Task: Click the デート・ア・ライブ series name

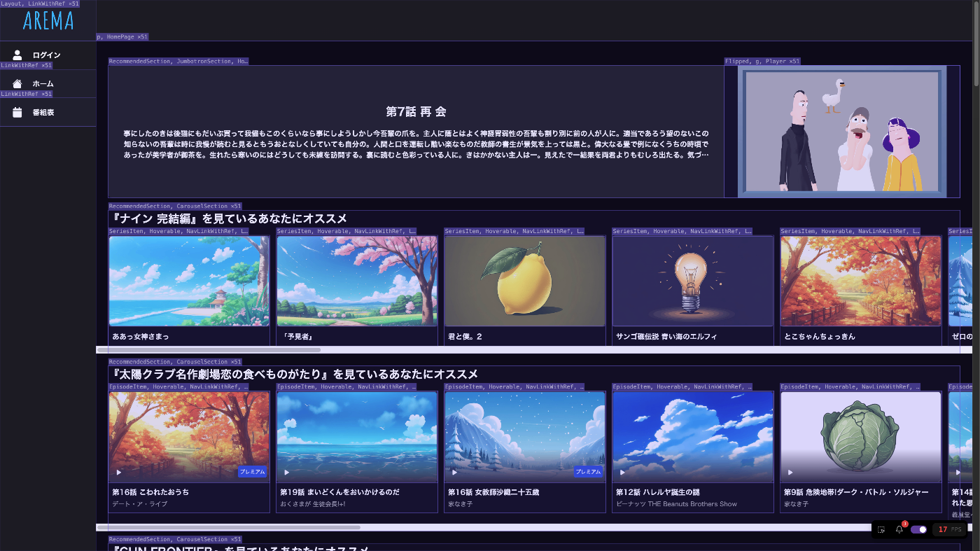Action: point(139,504)
